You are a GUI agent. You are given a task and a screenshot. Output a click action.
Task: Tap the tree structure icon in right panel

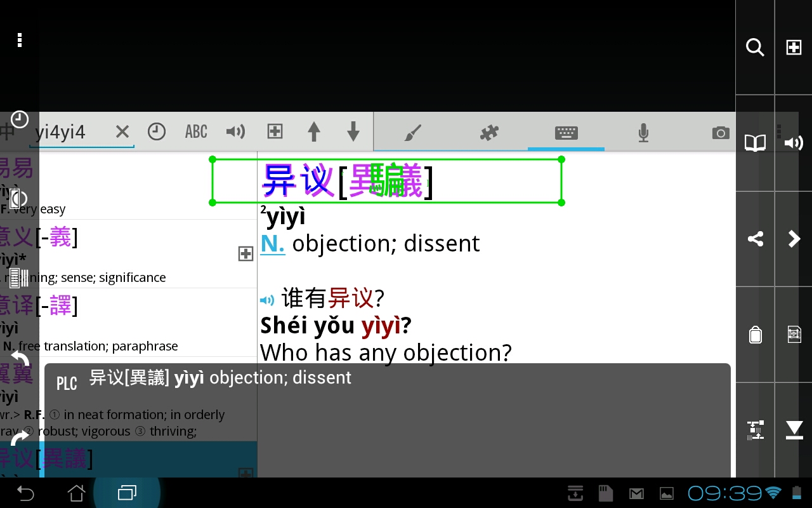(x=755, y=430)
